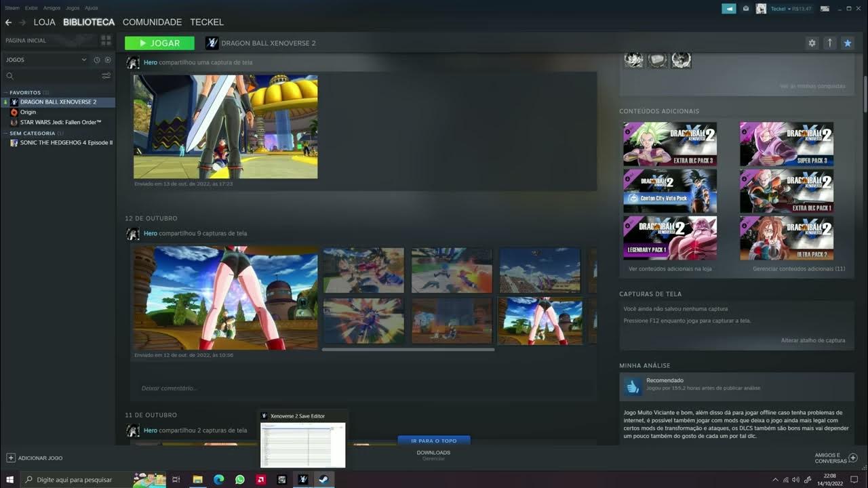The width and height of the screenshot is (868, 488).
Task: Click the screenshot gallery horizontal scrollbar
Action: (x=408, y=350)
